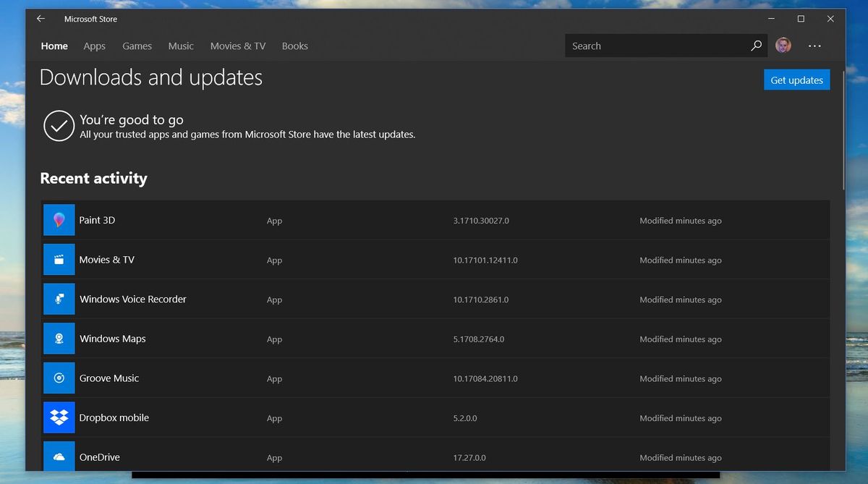Screen dimensions: 868x484
Task: Click the Paint 3D app icon
Action: [59, 220]
